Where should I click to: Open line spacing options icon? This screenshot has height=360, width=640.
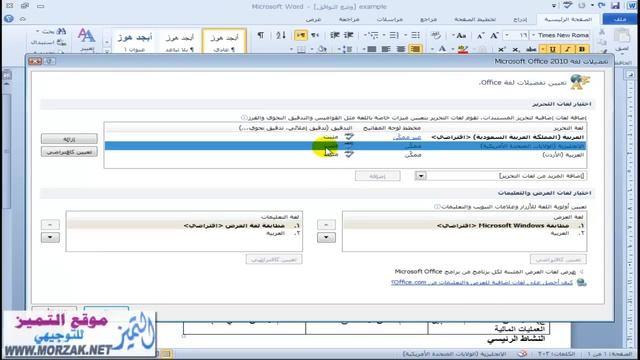pos(347,49)
